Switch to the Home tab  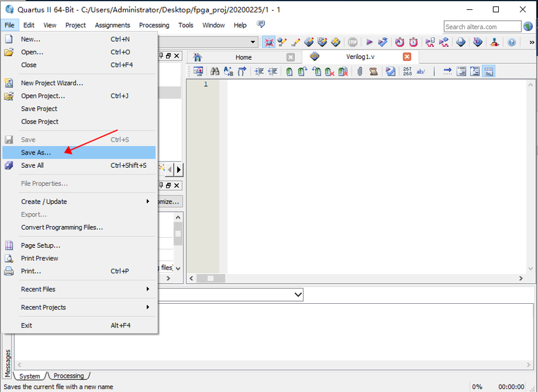click(243, 57)
